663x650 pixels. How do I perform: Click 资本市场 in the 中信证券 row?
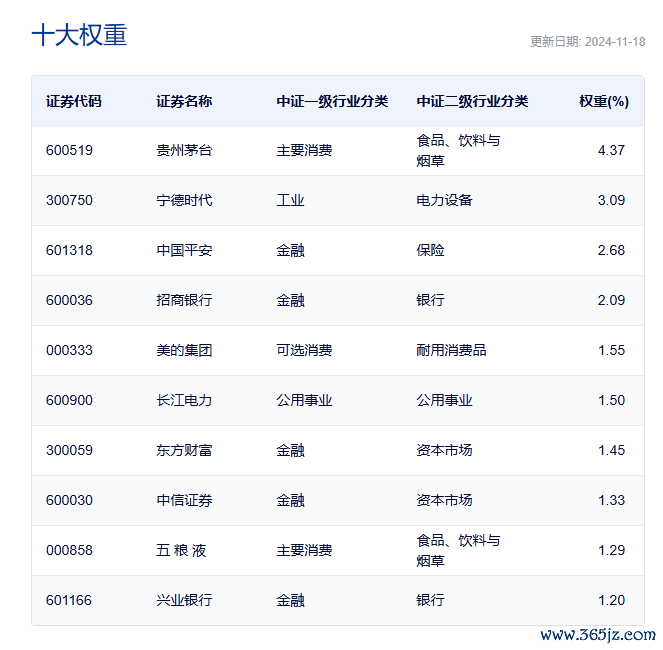[444, 500]
